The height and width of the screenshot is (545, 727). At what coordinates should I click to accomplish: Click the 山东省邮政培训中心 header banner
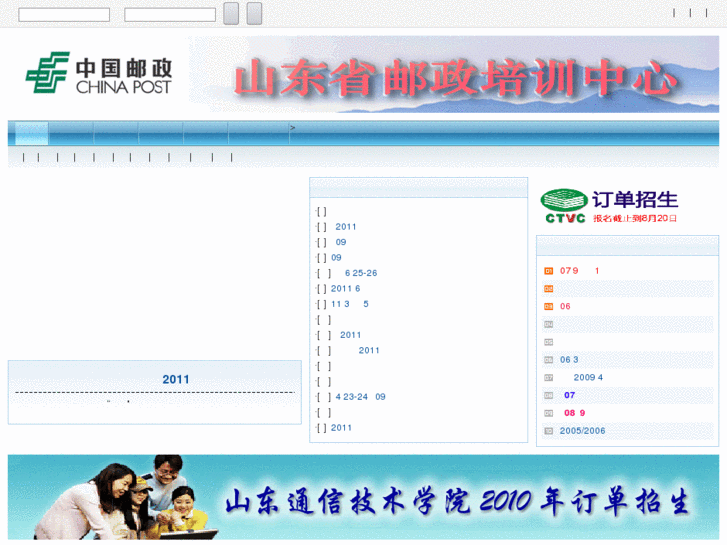(x=454, y=74)
